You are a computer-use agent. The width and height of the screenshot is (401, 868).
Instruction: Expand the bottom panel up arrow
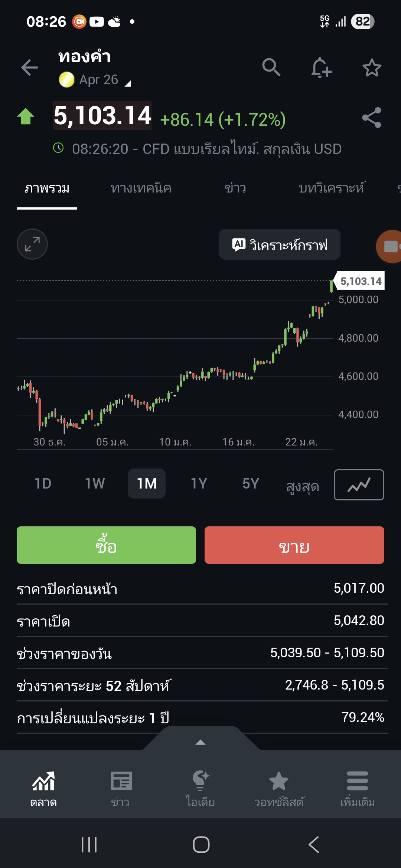coord(200,742)
